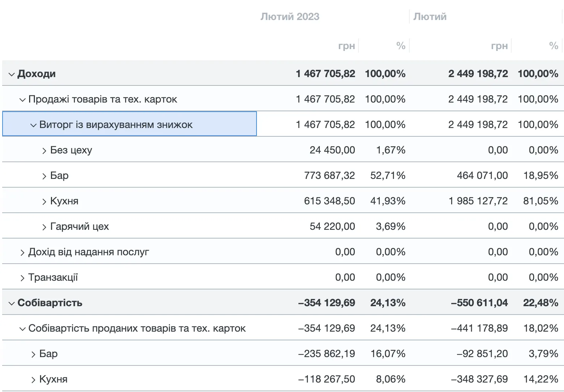
Task: Expand Кухня chevron under Собівартість costs
Action: (33, 380)
